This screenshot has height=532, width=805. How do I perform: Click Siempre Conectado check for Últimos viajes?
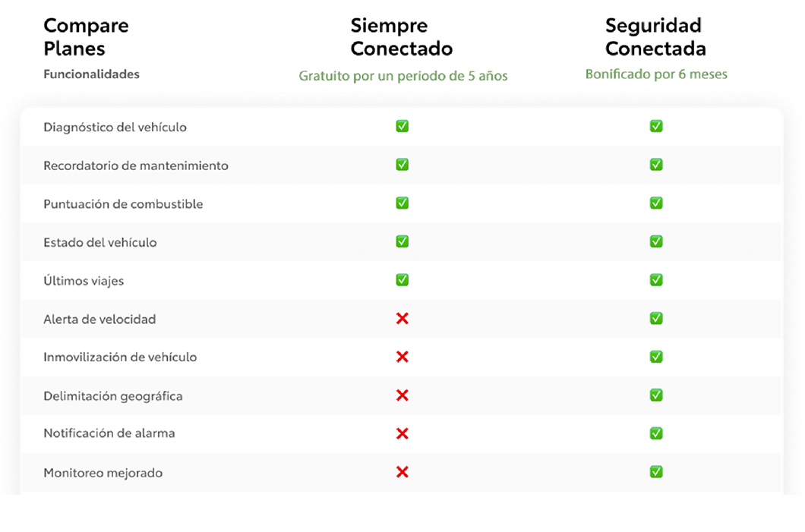click(402, 280)
